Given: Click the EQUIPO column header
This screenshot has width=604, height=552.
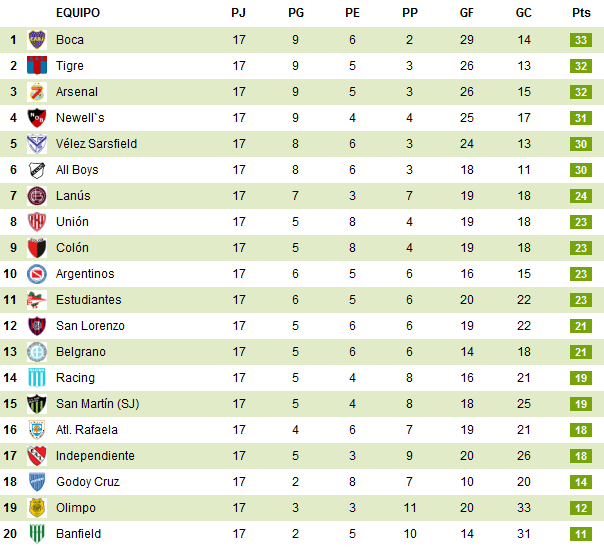Looking at the screenshot, I should click(x=78, y=13).
